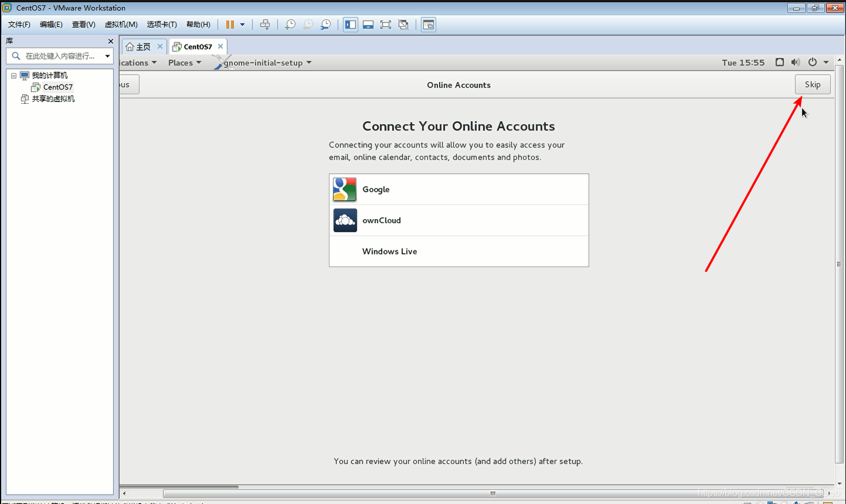Viewport: 846px width, 504px height.
Task: Click the horizontal scrollbar at the bottom
Action: click(x=493, y=494)
